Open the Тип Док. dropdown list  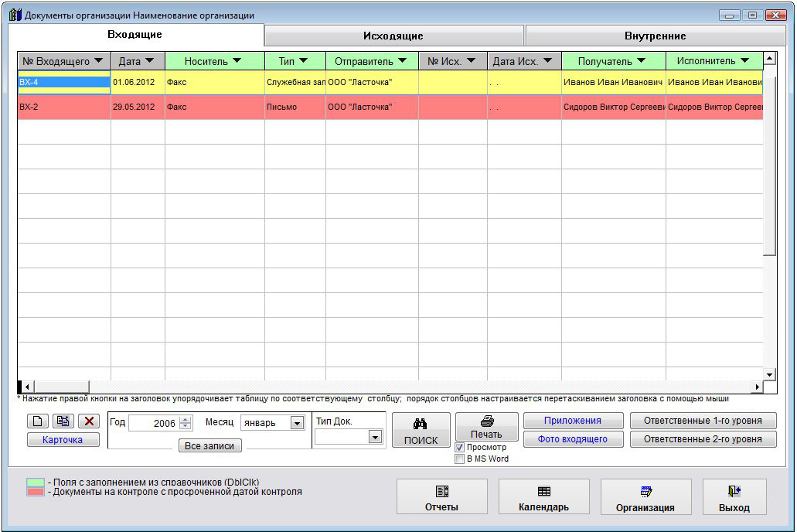(x=375, y=437)
